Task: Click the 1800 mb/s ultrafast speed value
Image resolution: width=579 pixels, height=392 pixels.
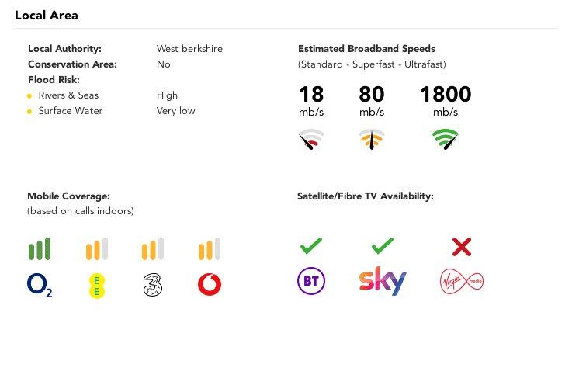Action: pyautogui.click(x=446, y=100)
